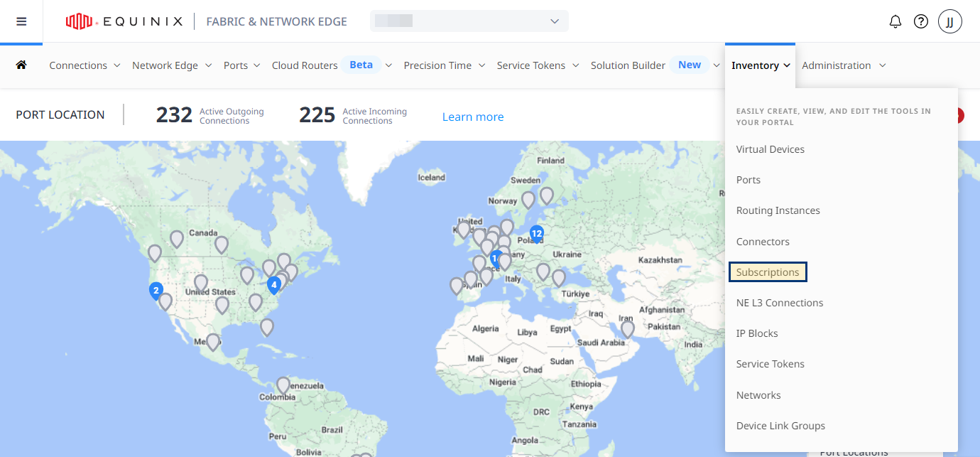Collapse the Inventory menu

coord(761,65)
